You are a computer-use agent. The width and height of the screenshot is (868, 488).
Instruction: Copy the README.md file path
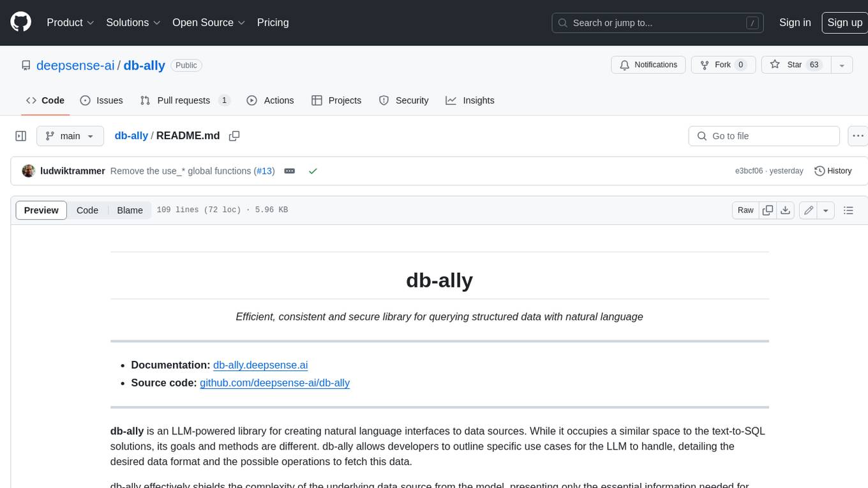(234, 136)
